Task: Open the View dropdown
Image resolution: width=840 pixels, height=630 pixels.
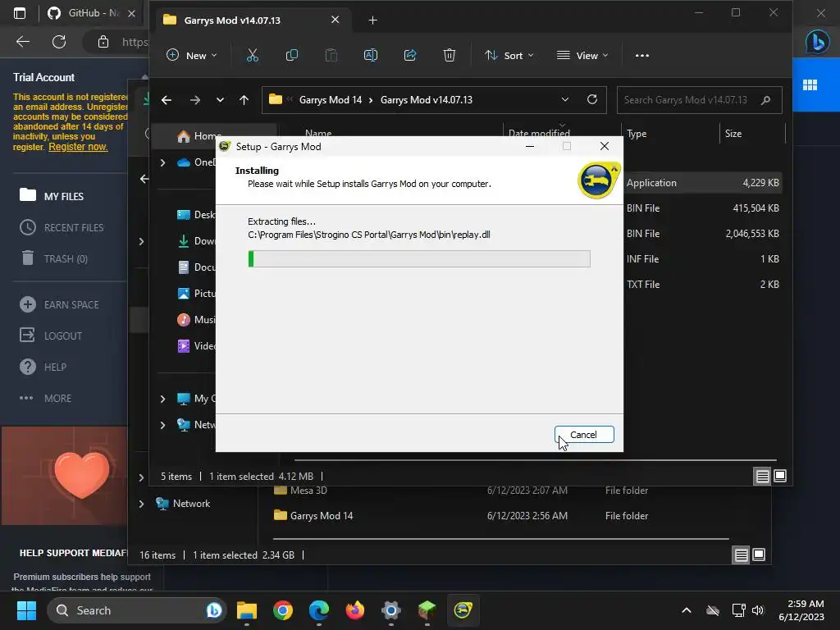Action: pyautogui.click(x=582, y=55)
